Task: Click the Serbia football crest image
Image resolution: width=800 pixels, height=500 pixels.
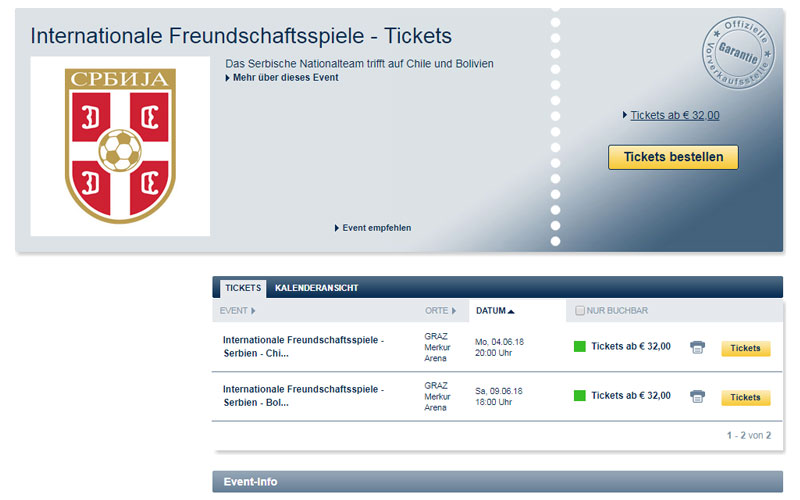Action: 120,146
